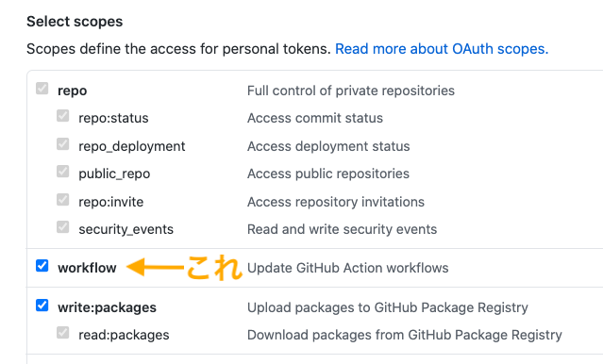Toggle the repo_deployment checkbox
This screenshot has width=603, height=364.
tap(62, 144)
